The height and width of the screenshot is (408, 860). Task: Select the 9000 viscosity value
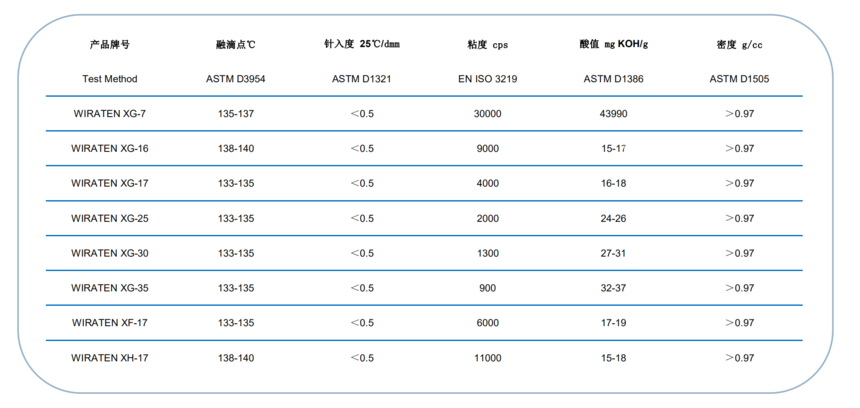(488, 149)
